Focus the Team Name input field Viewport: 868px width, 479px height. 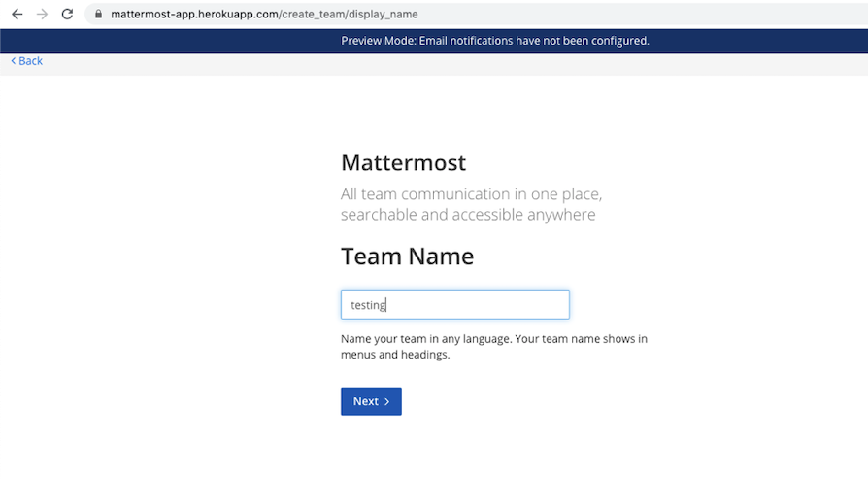pos(455,304)
